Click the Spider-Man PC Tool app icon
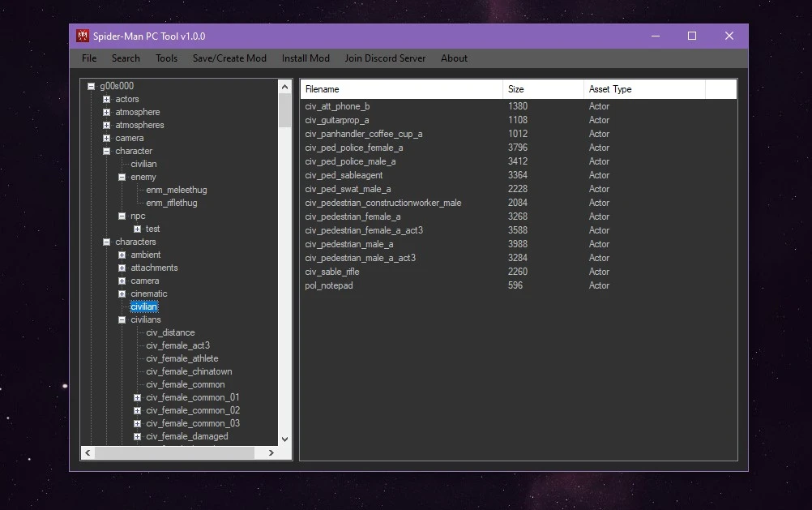 (x=82, y=36)
